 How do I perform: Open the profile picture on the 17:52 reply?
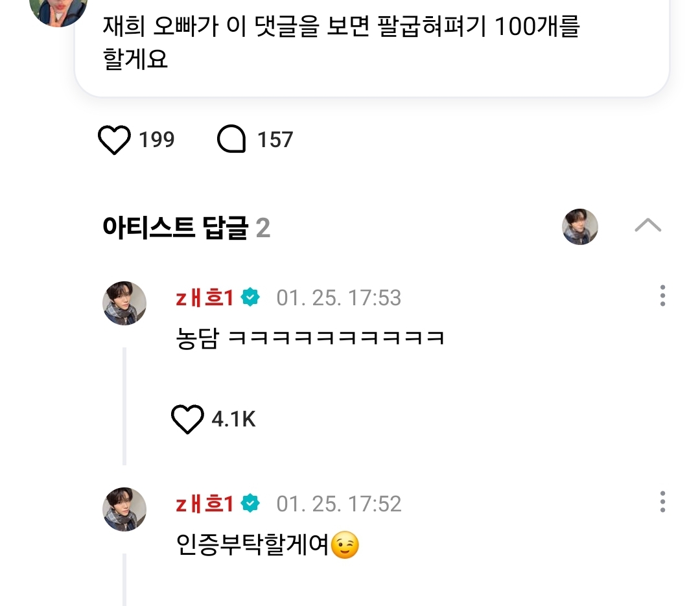[x=124, y=509]
